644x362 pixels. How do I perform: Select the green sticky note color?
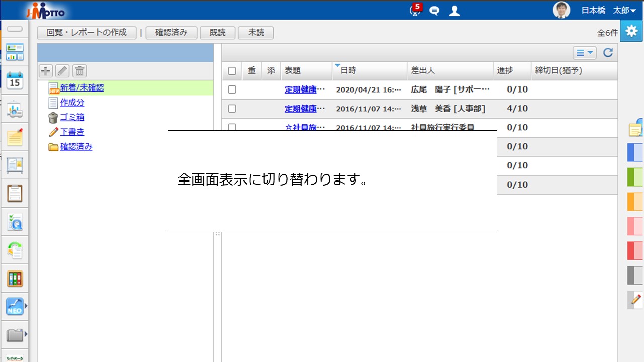click(x=635, y=177)
